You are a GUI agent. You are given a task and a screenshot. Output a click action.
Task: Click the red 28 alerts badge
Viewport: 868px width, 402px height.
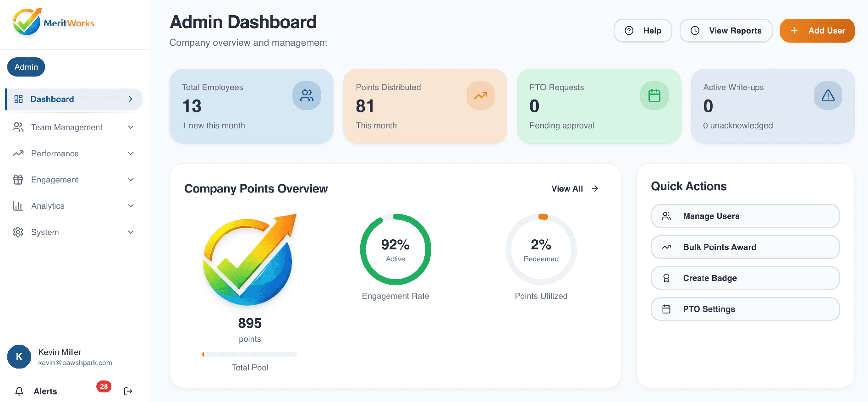[x=104, y=386]
